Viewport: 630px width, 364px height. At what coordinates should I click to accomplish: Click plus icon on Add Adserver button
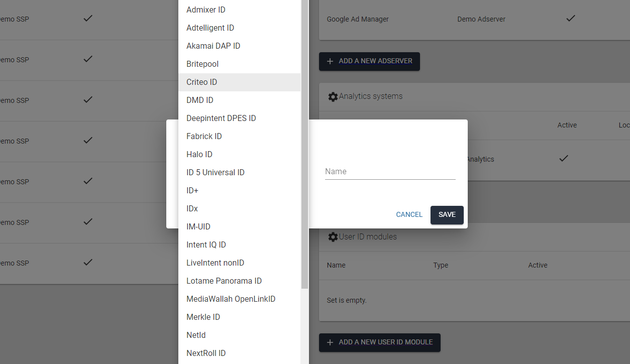tap(330, 61)
